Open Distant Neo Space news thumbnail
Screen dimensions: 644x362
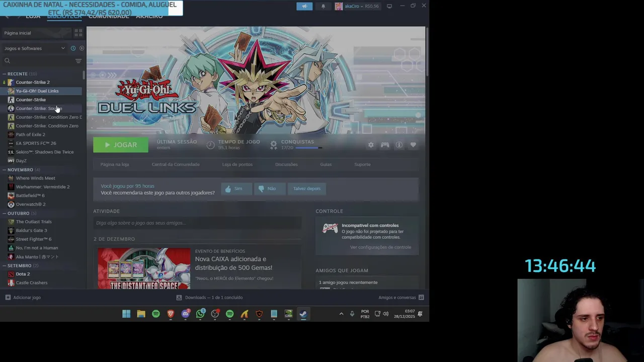(x=144, y=268)
